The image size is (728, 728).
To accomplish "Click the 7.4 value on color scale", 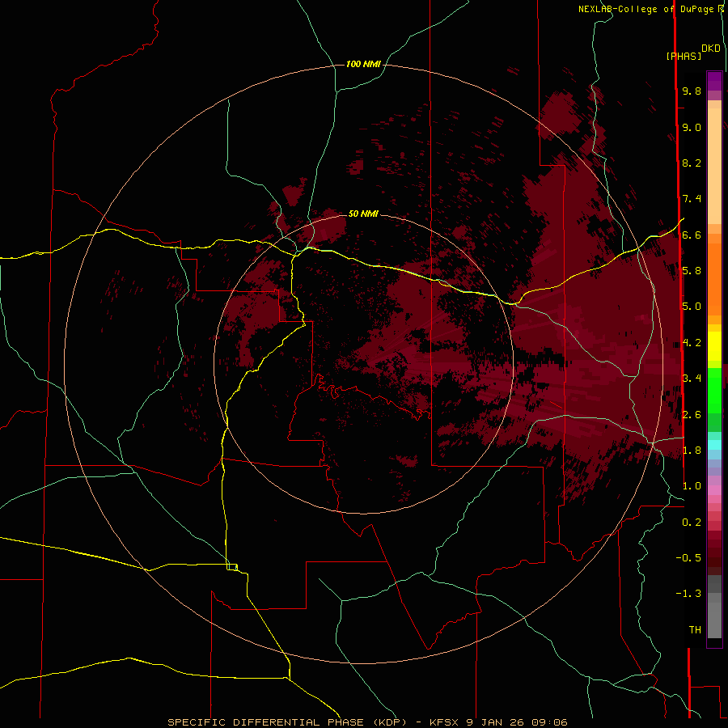I will point(692,199).
